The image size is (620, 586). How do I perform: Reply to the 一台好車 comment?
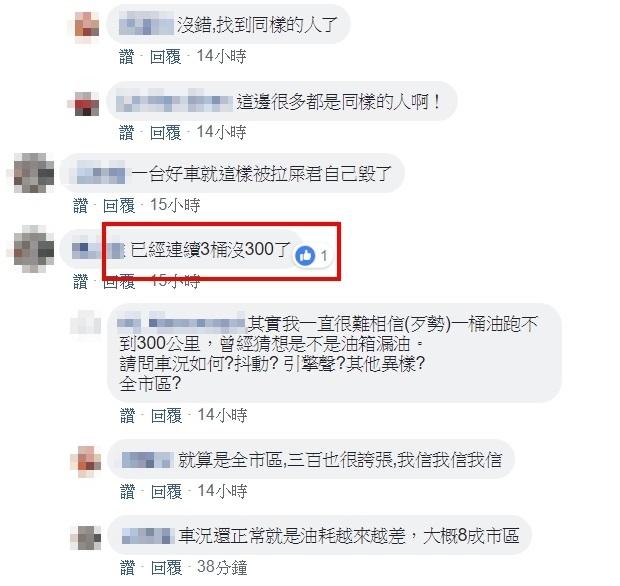(x=119, y=206)
